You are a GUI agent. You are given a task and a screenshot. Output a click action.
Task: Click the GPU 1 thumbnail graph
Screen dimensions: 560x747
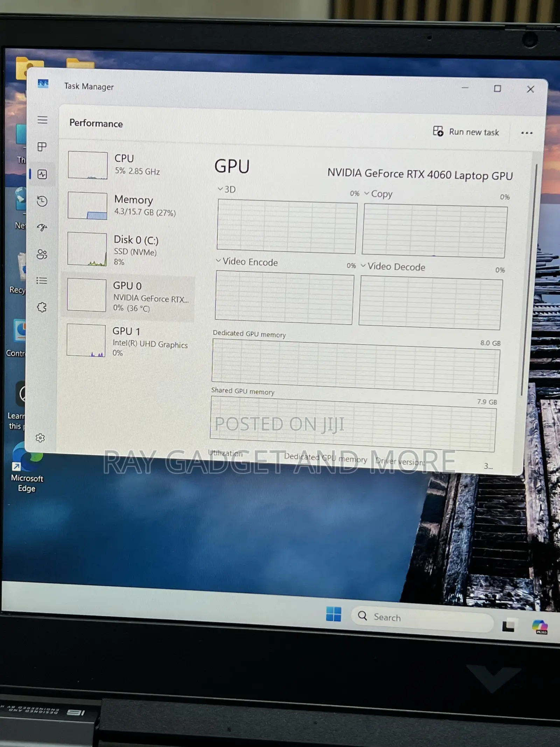(x=86, y=340)
